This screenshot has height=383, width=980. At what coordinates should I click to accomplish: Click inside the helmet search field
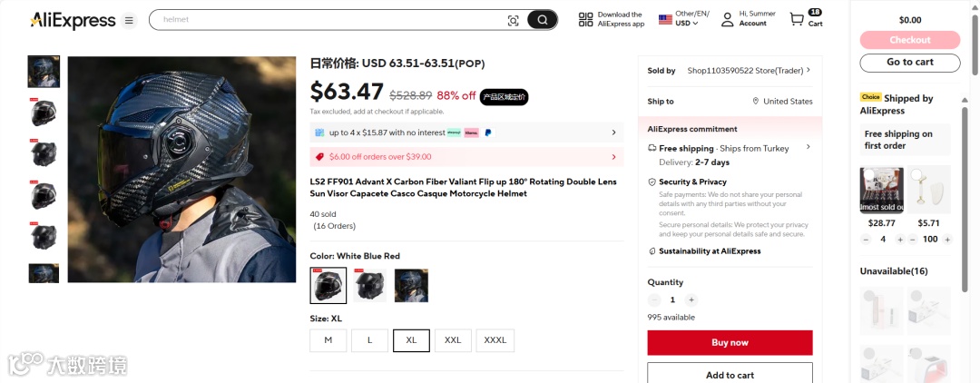[327, 20]
